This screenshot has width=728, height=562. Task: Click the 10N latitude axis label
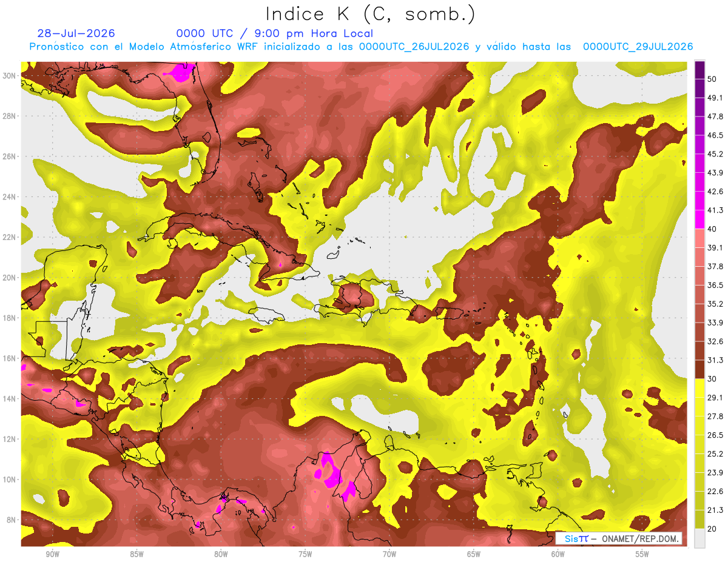click(x=10, y=480)
